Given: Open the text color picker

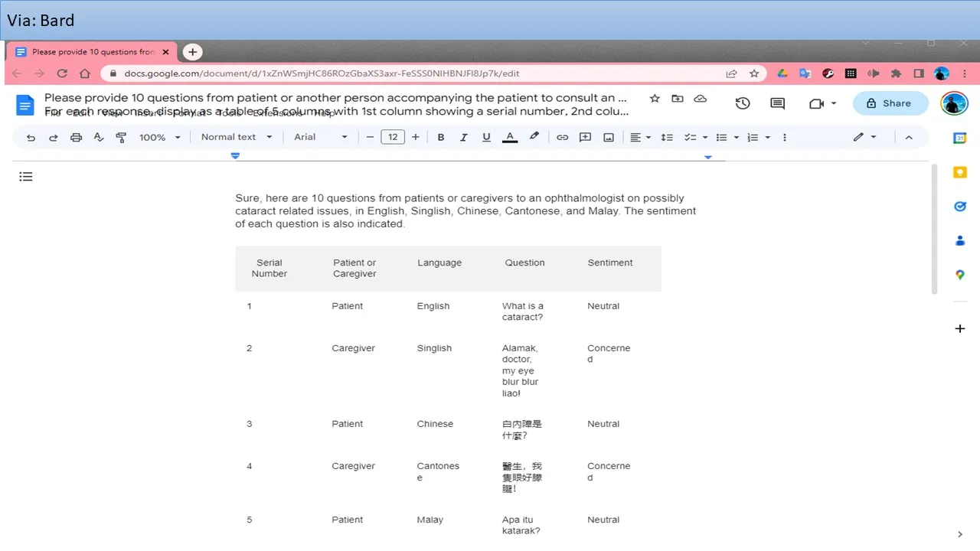Looking at the screenshot, I should [x=510, y=137].
